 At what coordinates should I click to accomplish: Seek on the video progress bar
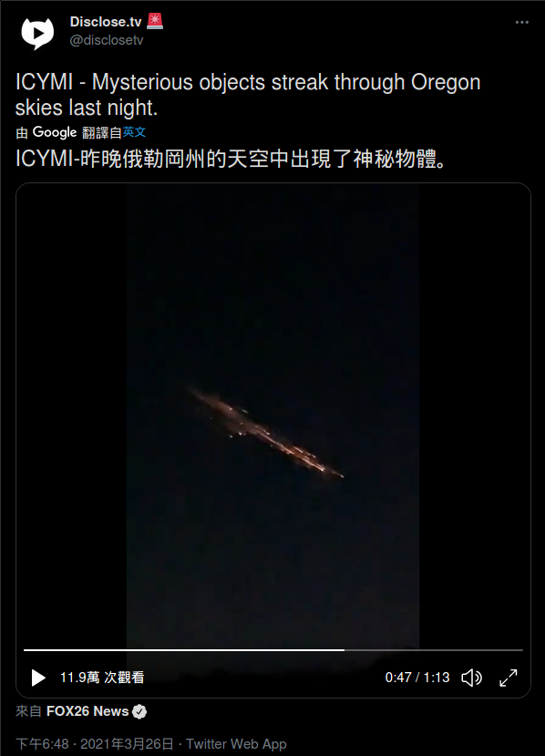pyautogui.click(x=273, y=650)
